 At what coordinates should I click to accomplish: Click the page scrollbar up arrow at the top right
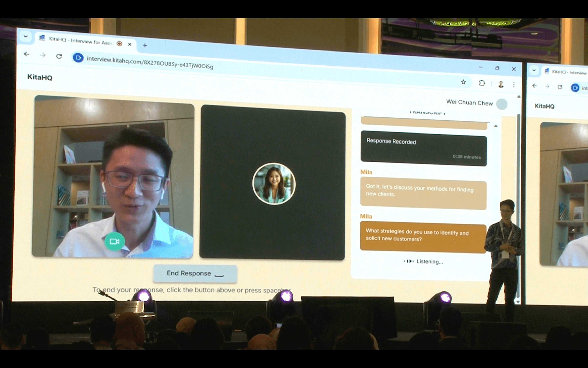tap(519, 97)
